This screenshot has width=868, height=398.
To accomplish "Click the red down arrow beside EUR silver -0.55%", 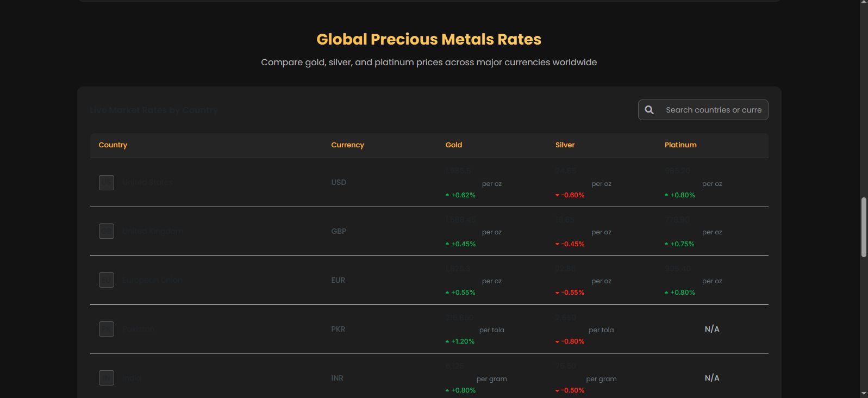I will (557, 293).
